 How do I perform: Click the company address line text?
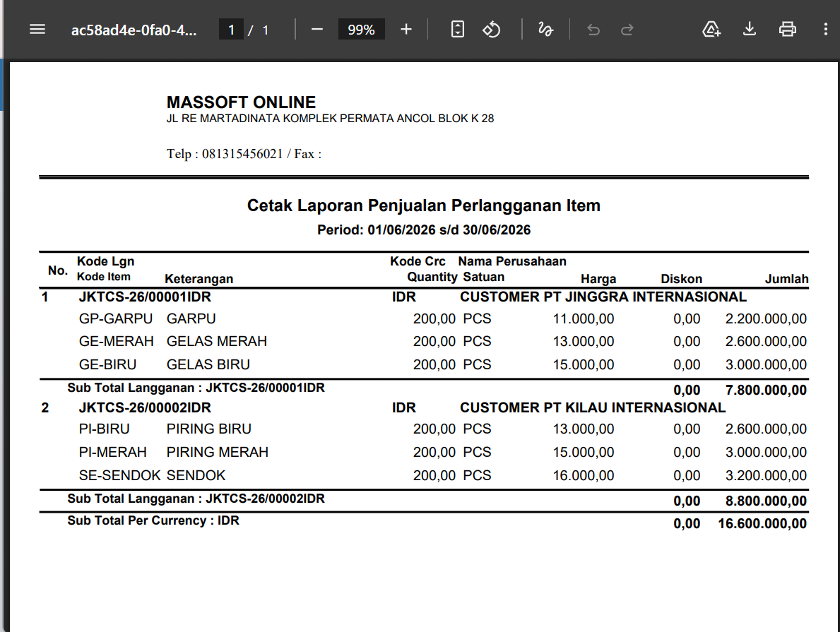pos(330,119)
